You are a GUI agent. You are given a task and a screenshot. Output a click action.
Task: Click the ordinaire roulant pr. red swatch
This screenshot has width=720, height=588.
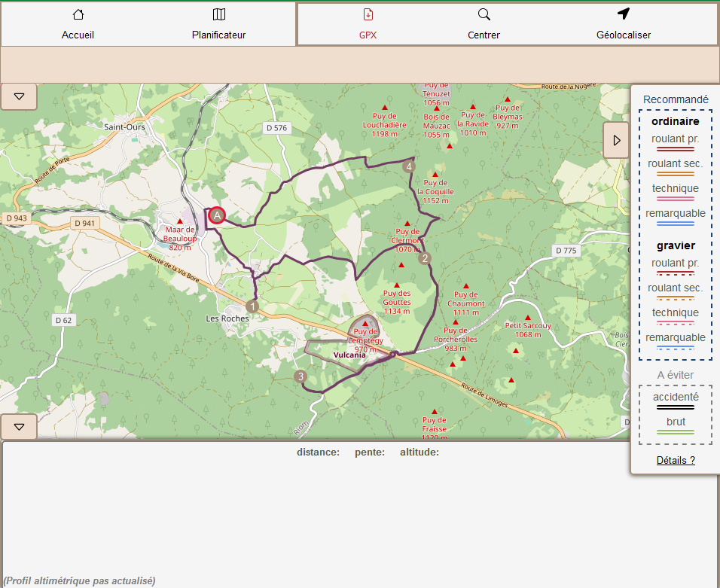click(x=676, y=150)
